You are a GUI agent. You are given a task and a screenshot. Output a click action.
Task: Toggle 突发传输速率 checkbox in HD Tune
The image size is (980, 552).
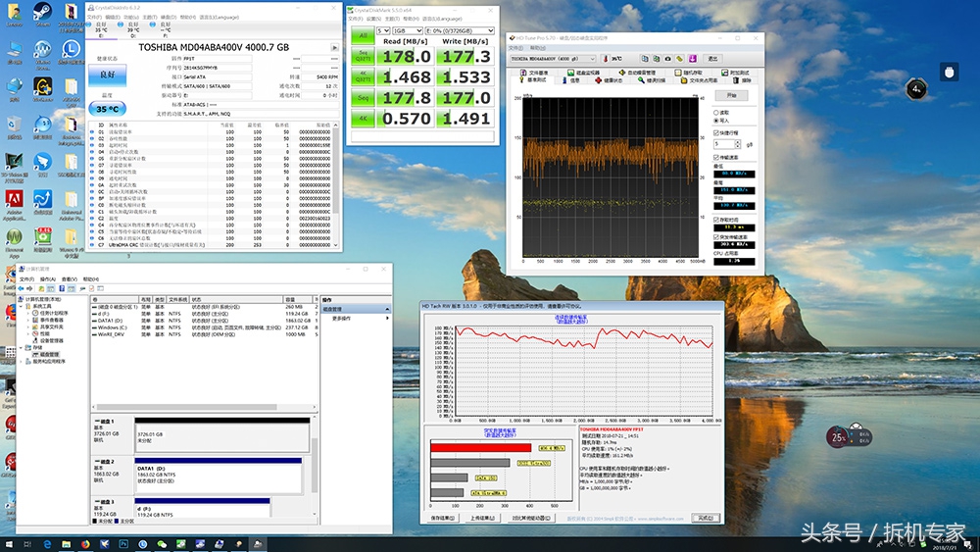[716, 237]
